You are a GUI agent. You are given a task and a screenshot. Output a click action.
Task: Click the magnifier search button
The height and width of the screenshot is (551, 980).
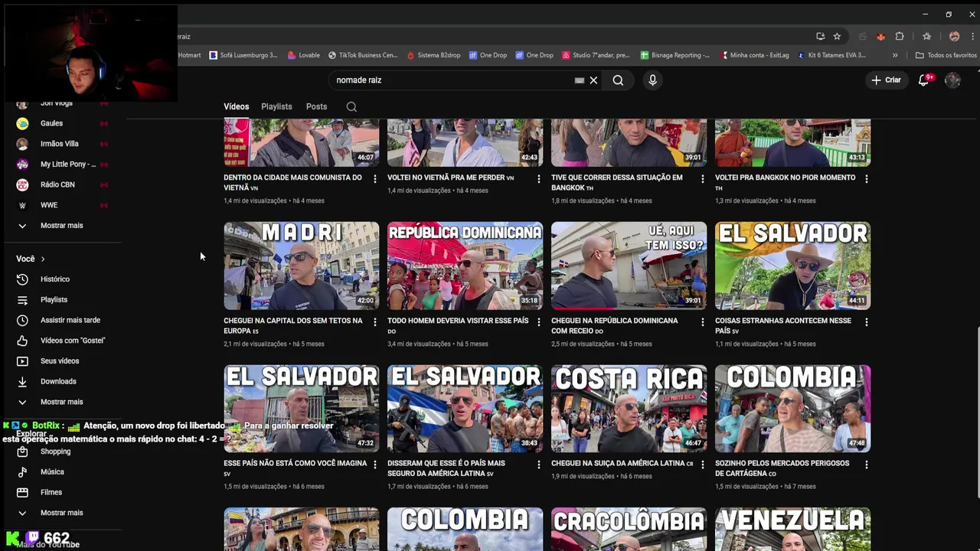pyautogui.click(x=618, y=80)
